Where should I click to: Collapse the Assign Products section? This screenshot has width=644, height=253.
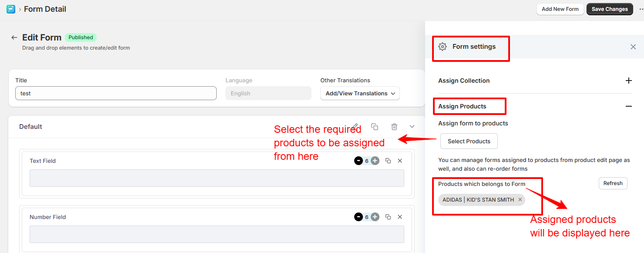pyautogui.click(x=628, y=106)
